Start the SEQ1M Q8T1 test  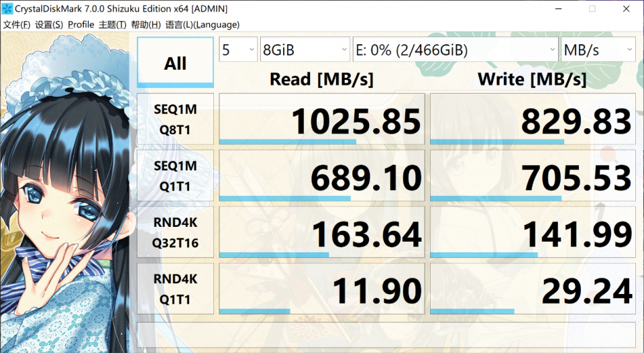click(175, 119)
